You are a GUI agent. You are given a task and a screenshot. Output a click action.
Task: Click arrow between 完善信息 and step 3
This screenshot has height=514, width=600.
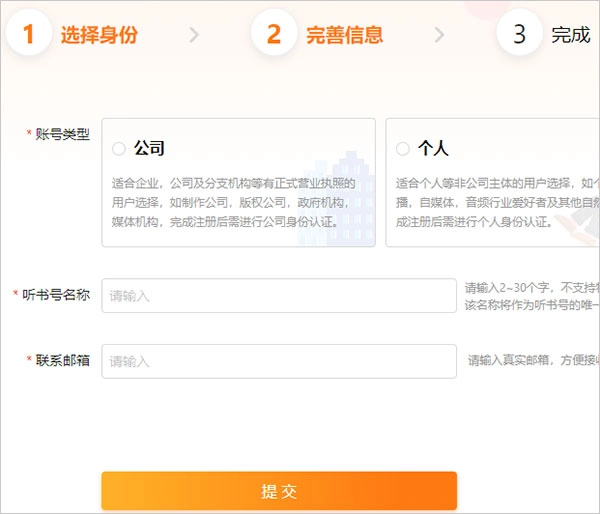click(x=439, y=35)
